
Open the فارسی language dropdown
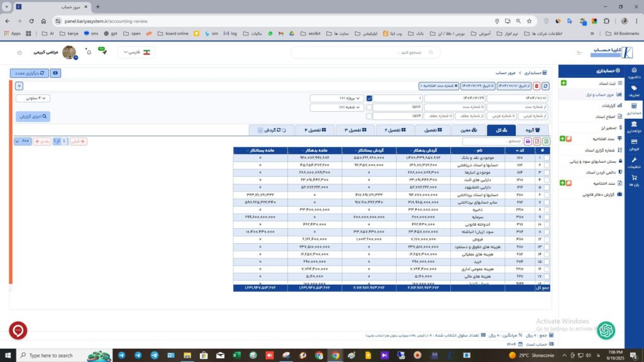(136, 52)
